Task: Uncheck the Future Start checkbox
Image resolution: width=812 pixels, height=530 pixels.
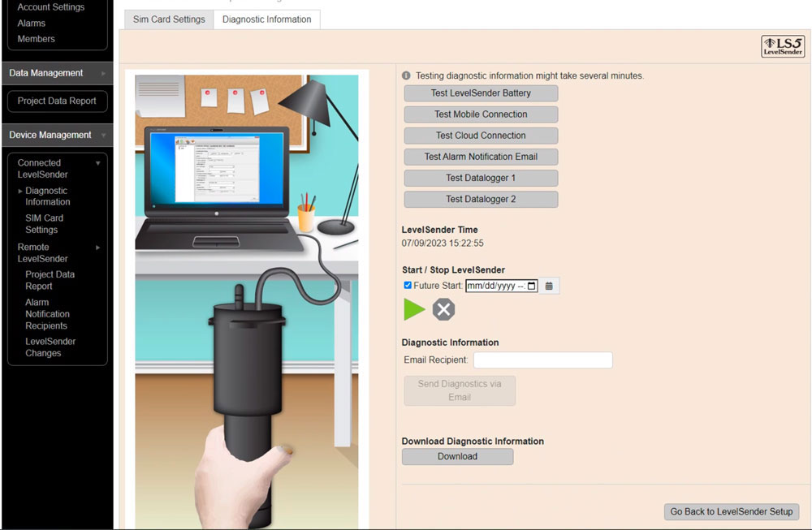Action: [408, 285]
